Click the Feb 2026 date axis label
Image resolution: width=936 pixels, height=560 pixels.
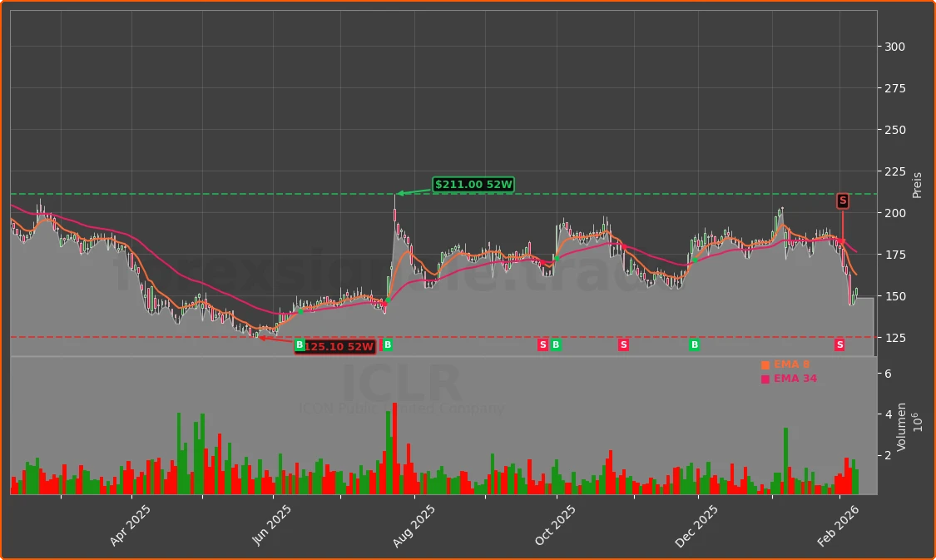(x=839, y=526)
